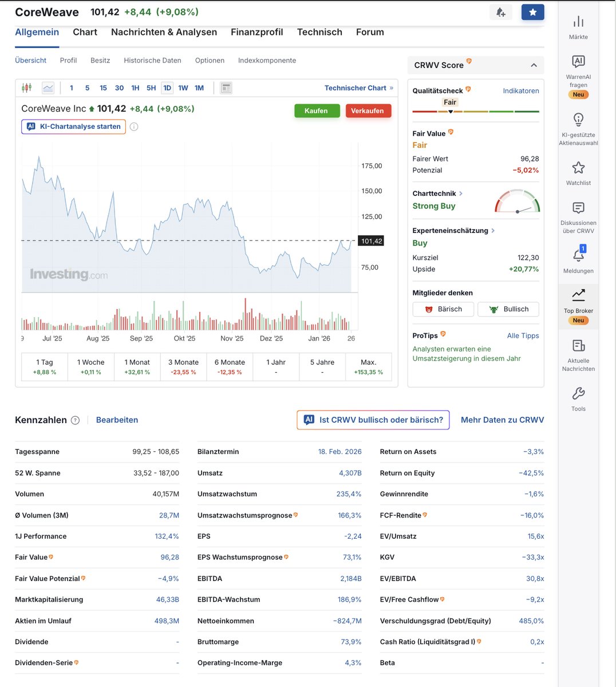Open Indikatoren link in Qualitätscheck
Screen dimensions: 616x687
tap(521, 90)
